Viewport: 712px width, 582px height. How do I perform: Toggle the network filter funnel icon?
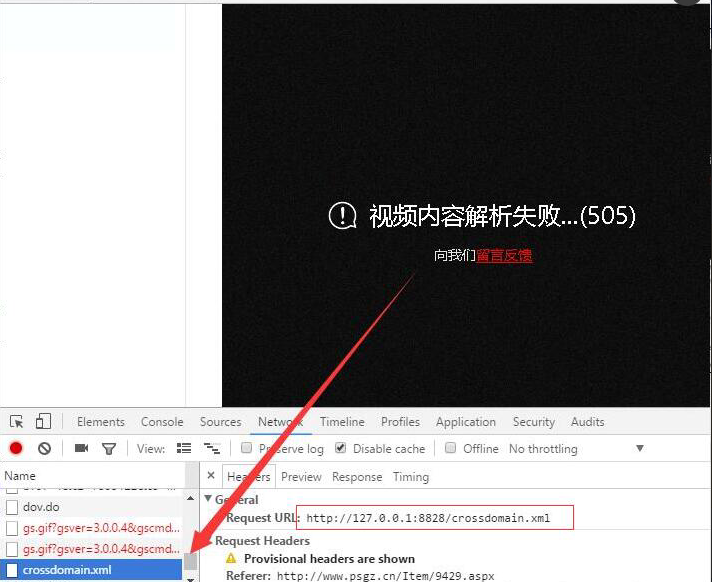pyautogui.click(x=109, y=449)
